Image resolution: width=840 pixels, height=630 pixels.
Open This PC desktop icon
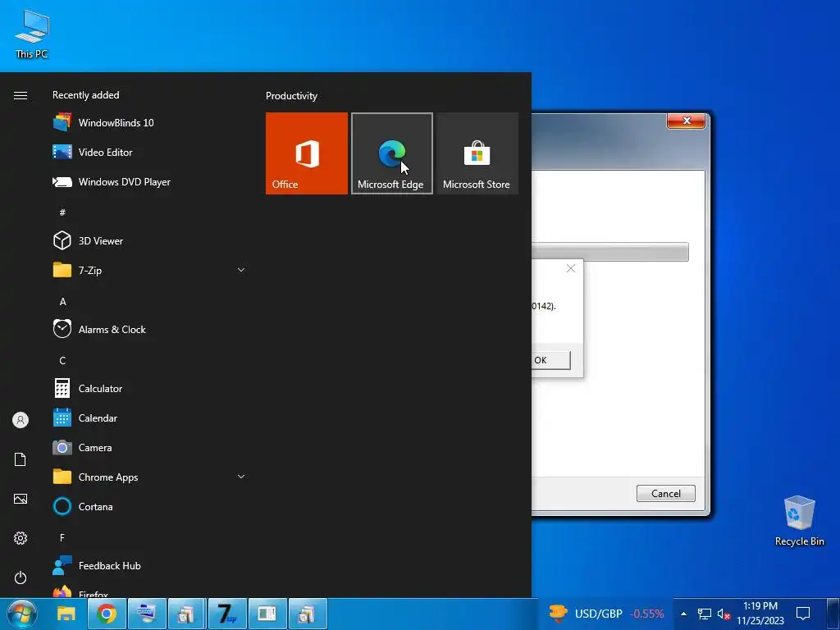(x=32, y=34)
